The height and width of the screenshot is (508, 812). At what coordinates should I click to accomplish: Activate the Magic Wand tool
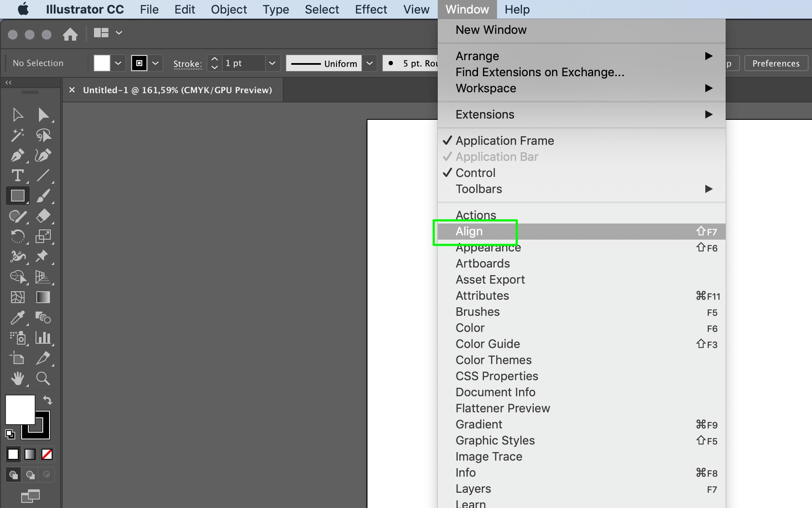(x=17, y=135)
